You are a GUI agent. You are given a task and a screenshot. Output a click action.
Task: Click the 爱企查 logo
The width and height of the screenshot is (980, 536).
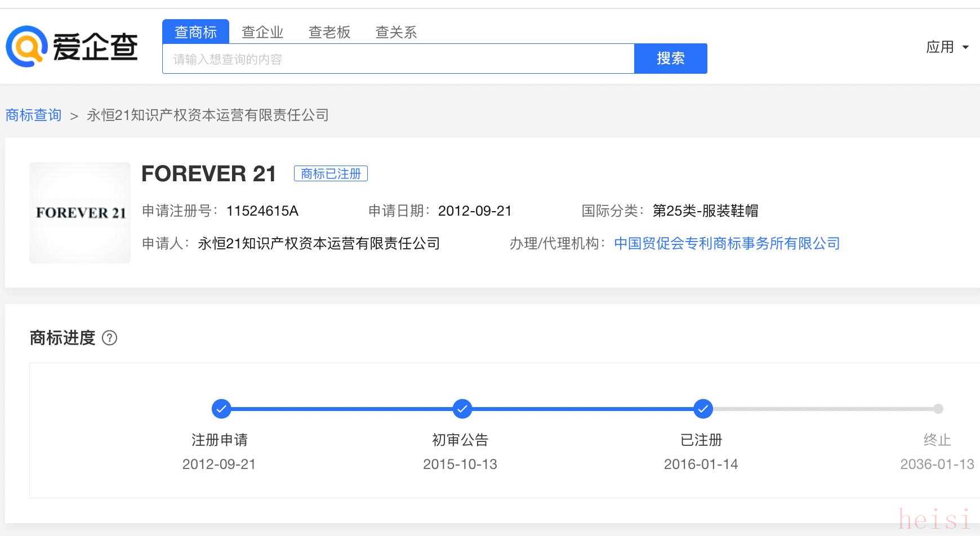tap(72, 46)
